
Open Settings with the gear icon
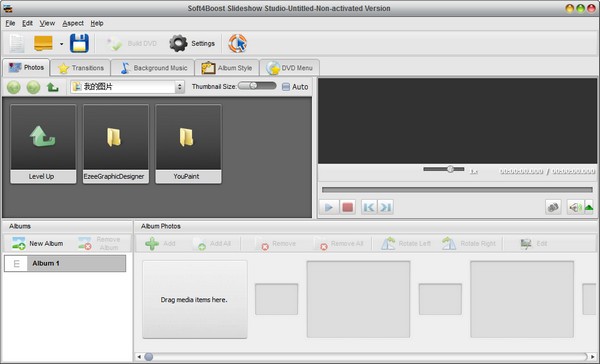coord(192,44)
